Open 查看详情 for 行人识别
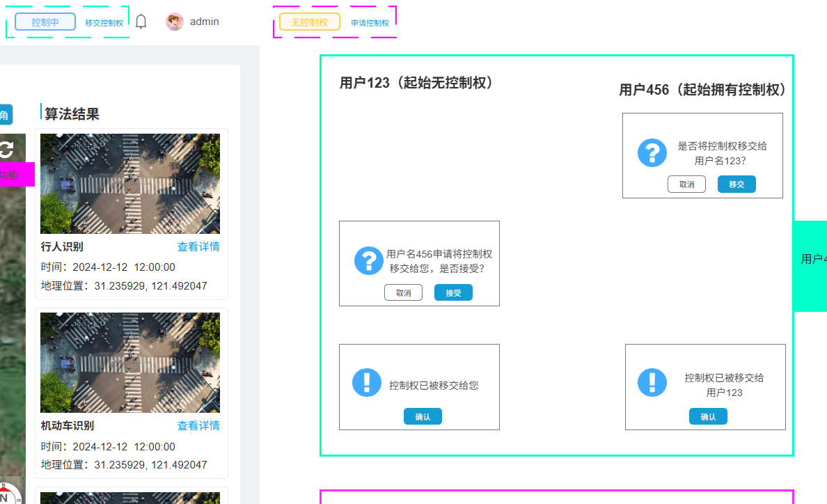Image resolution: width=827 pixels, height=504 pixels. coord(198,246)
